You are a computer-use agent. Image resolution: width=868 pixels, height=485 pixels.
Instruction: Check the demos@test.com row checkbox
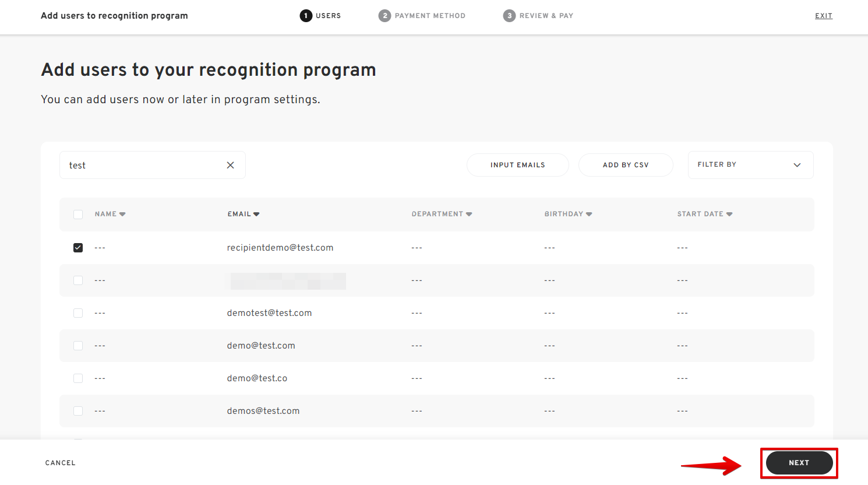[x=78, y=411]
